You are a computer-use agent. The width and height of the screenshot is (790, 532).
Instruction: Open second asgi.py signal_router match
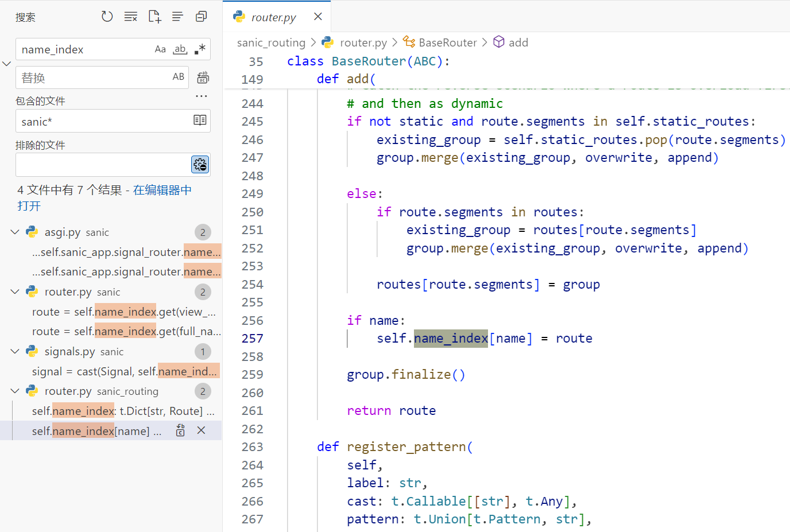(x=126, y=271)
